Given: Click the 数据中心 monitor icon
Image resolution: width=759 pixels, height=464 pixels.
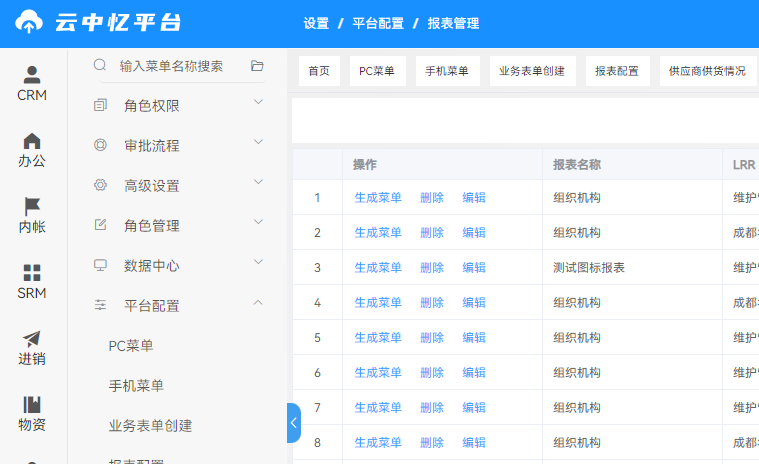Looking at the screenshot, I should [x=100, y=265].
